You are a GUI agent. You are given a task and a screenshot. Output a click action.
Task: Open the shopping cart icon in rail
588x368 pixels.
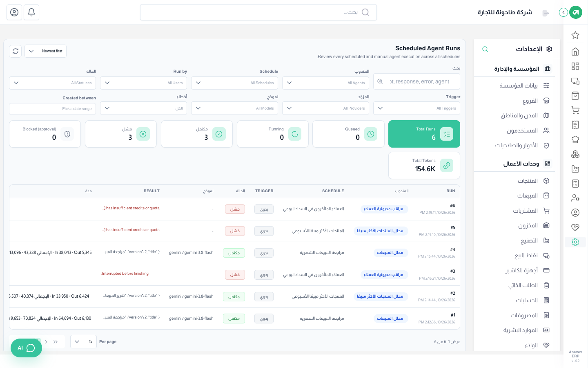(575, 110)
